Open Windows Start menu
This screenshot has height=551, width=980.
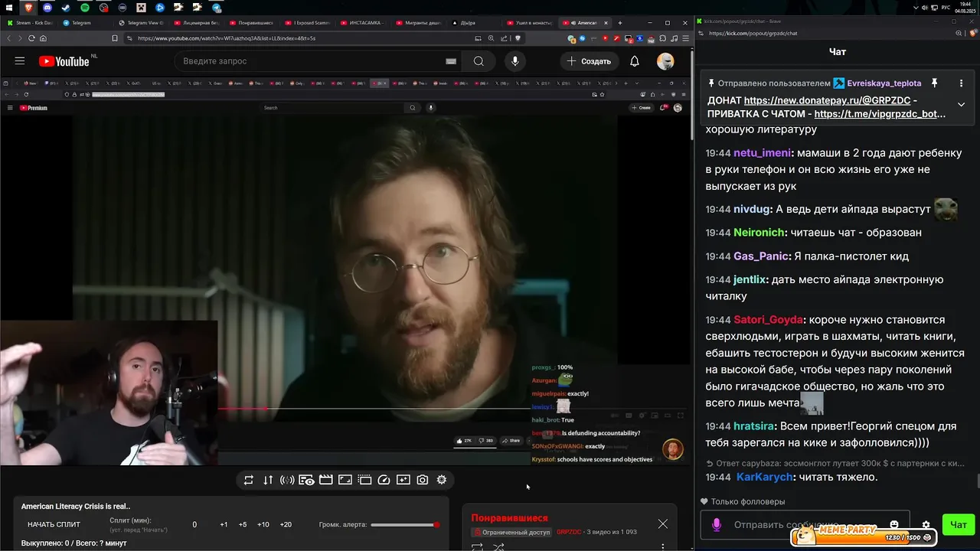[x=8, y=8]
